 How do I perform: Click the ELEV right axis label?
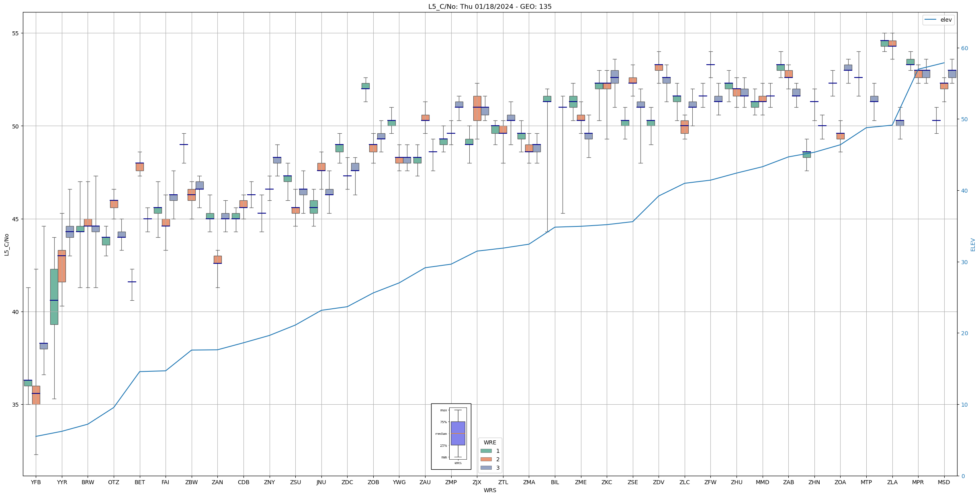[973, 244]
